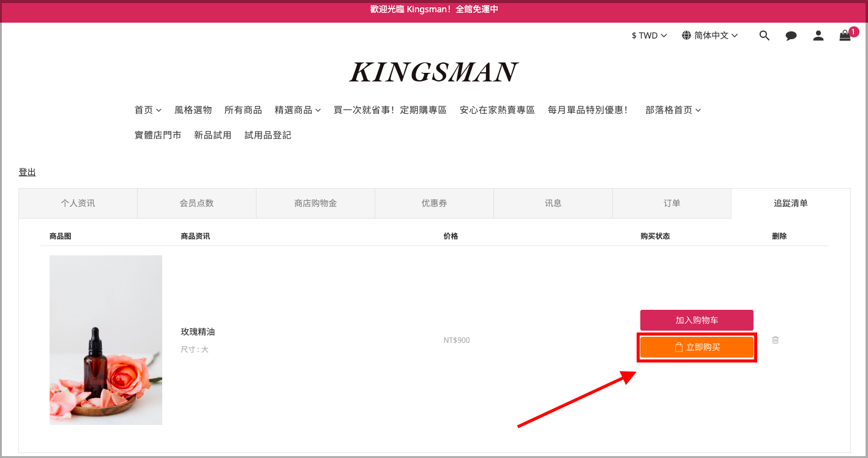This screenshot has width=868, height=458.
Task: Open 所有商品 menu item
Action: 243,110
